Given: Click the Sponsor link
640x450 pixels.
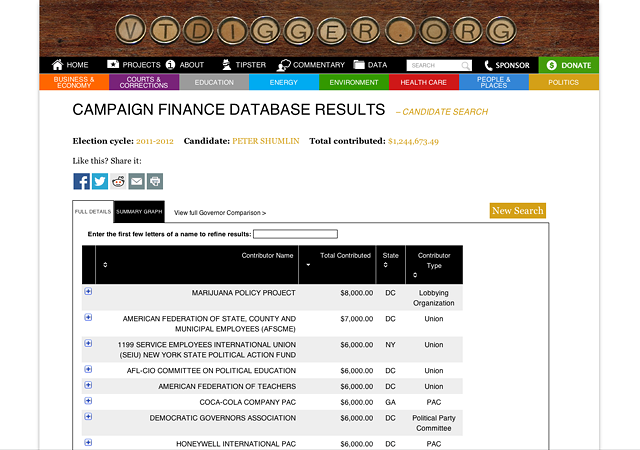Looking at the screenshot, I should point(507,65).
